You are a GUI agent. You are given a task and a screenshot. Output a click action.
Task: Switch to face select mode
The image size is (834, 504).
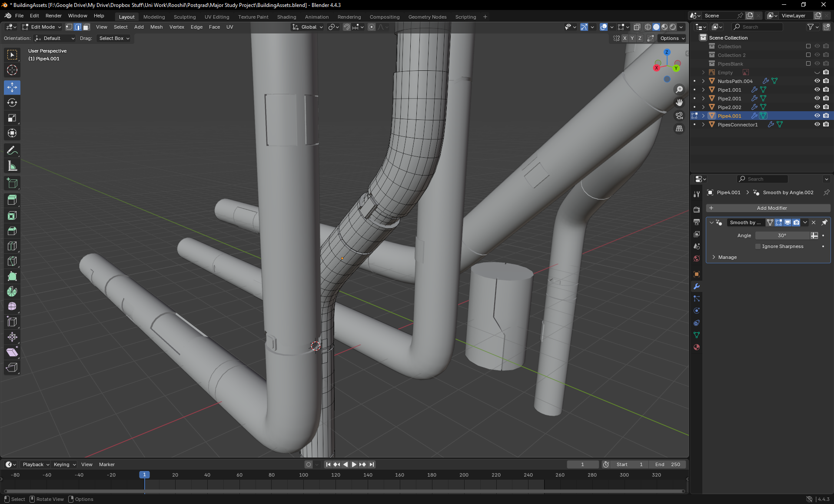click(x=86, y=27)
